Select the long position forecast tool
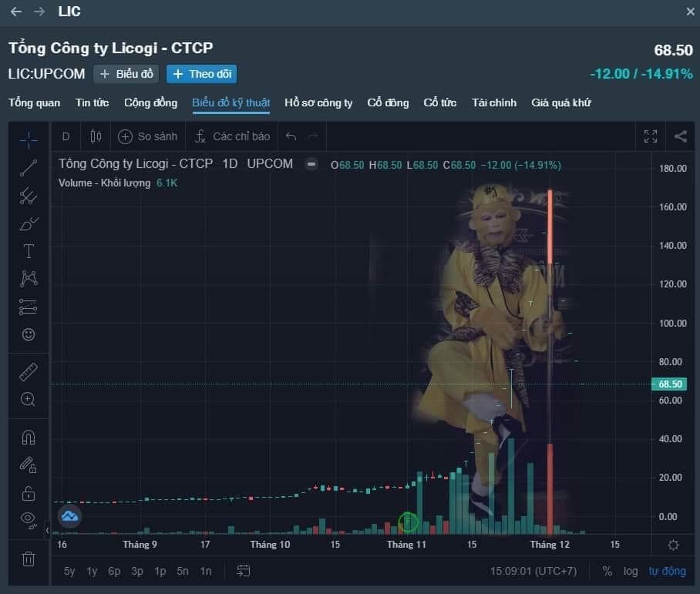This screenshot has width=700, height=594. pos(28,307)
